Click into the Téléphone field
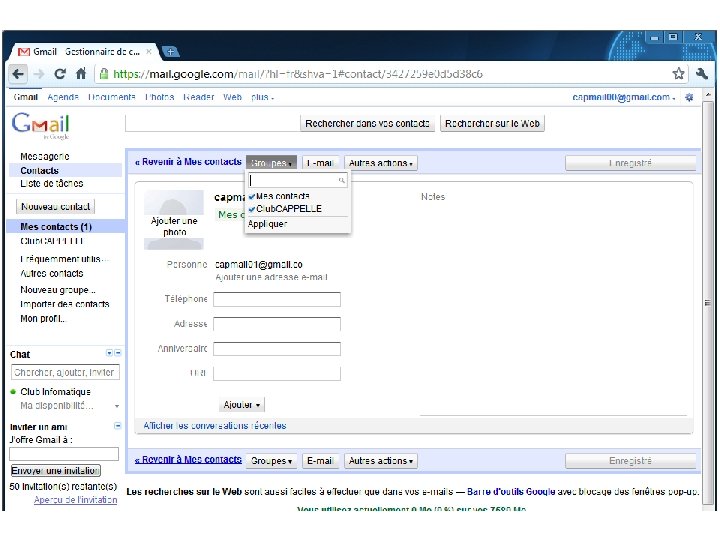 (x=277, y=299)
